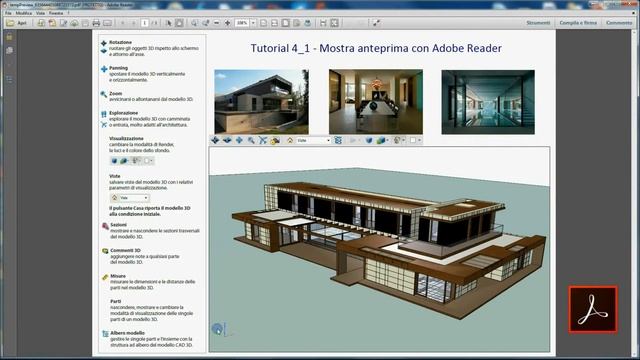Zoom in with the plus button
The image size is (640, 360).
coord(227,23)
